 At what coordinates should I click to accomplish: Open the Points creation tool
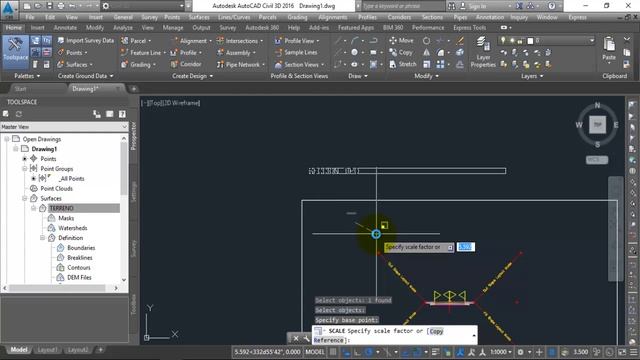[x=72, y=53]
